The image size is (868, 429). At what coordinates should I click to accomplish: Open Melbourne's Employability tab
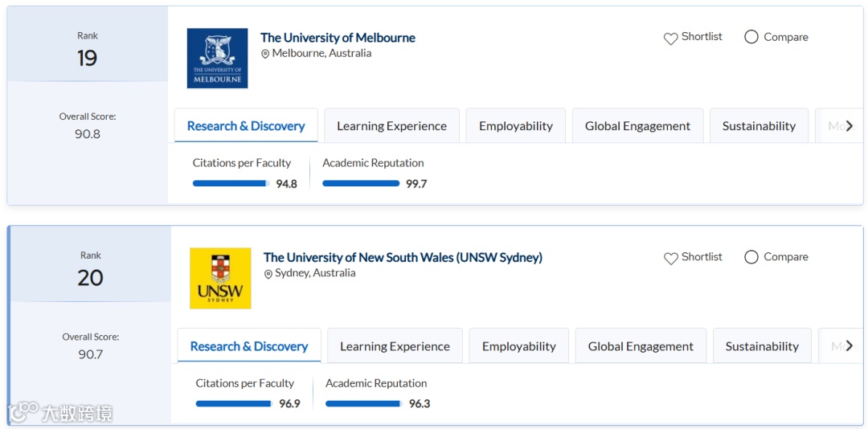point(515,126)
